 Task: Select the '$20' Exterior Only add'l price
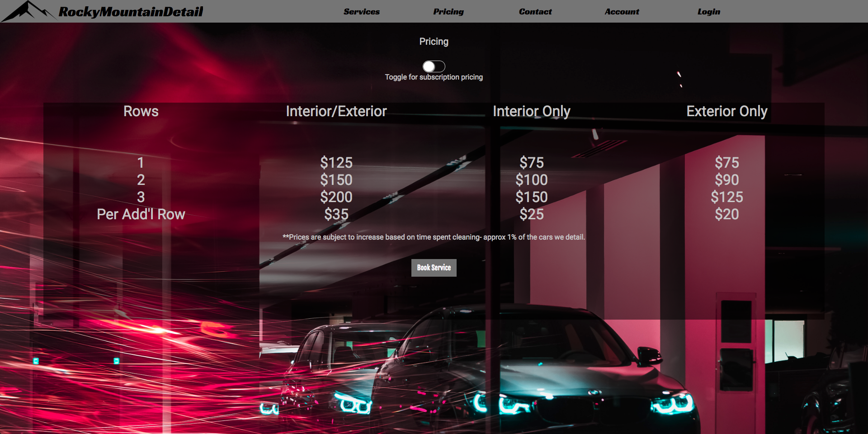point(727,214)
